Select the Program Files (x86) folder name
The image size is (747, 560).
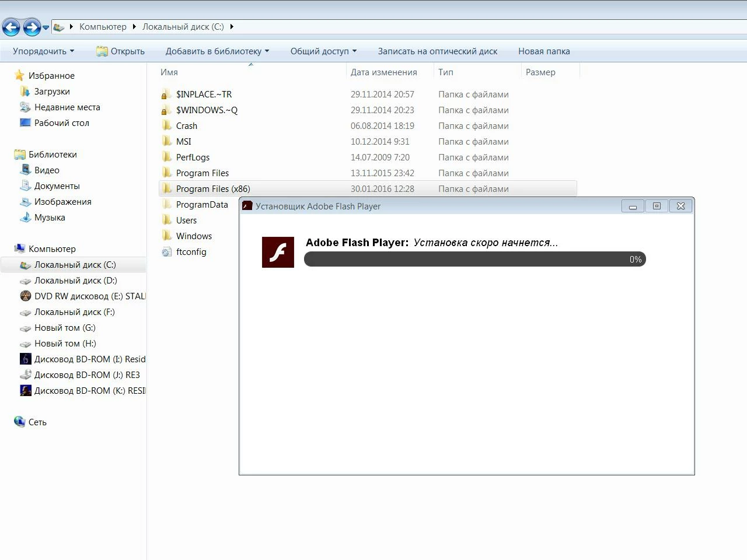213,189
